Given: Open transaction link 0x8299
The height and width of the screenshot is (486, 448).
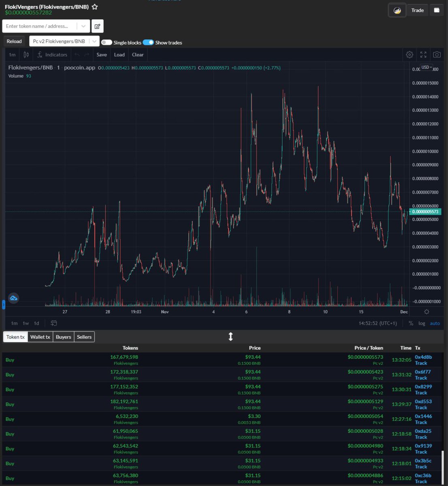Looking at the screenshot, I should pos(423,386).
